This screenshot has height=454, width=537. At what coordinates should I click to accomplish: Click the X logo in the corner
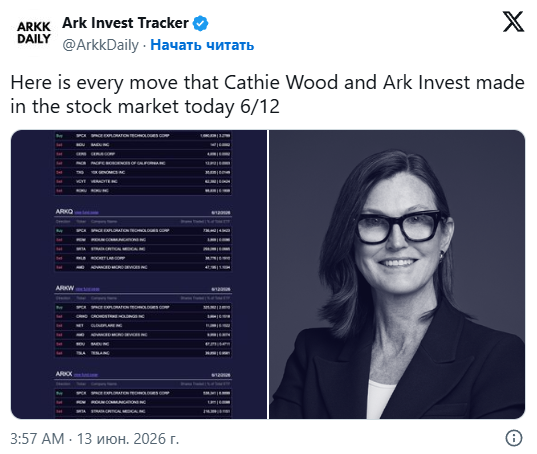pyautogui.click(x=513, y=21)
